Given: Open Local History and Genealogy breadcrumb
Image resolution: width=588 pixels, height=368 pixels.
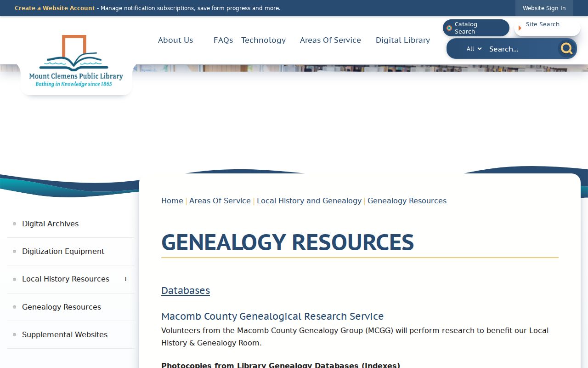Looking at the screenshot, I should 309,201.
